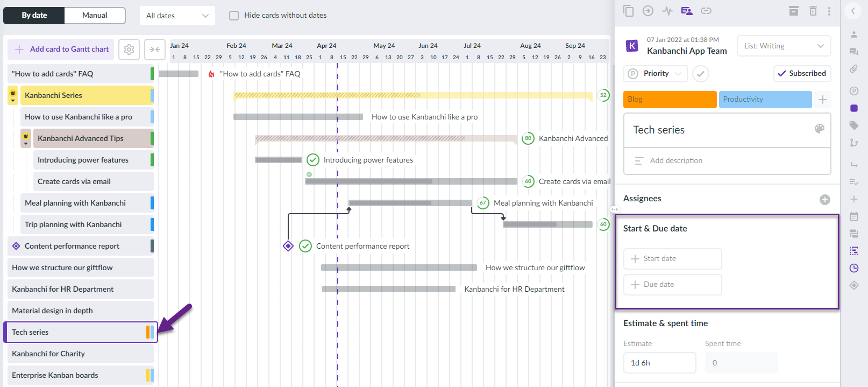Select Meal planning with Kanbanchi row

tap(87, 203)
